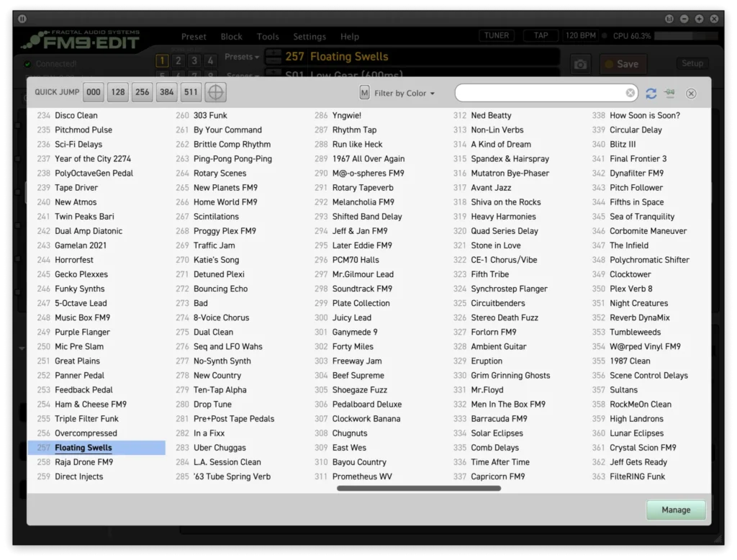The width and height of the screenshot is (737, 560).
Task: Click the pause icon in title bar
Action: pos(22,19)
